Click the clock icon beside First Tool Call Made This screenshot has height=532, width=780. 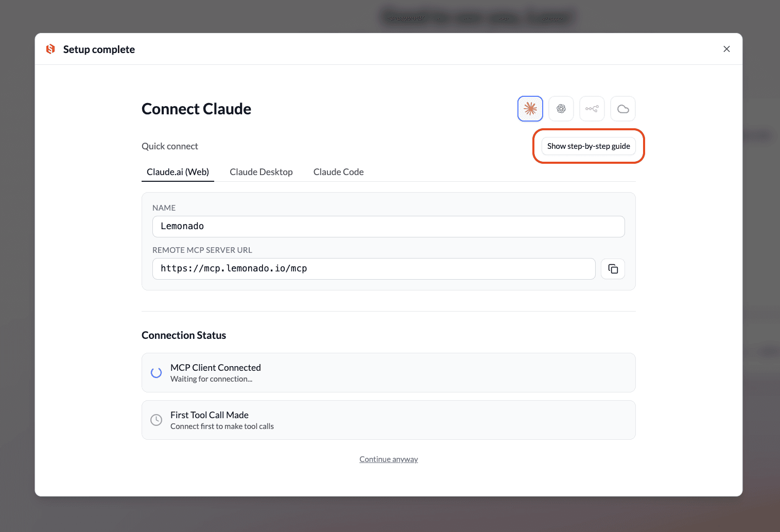click(156, 420)
